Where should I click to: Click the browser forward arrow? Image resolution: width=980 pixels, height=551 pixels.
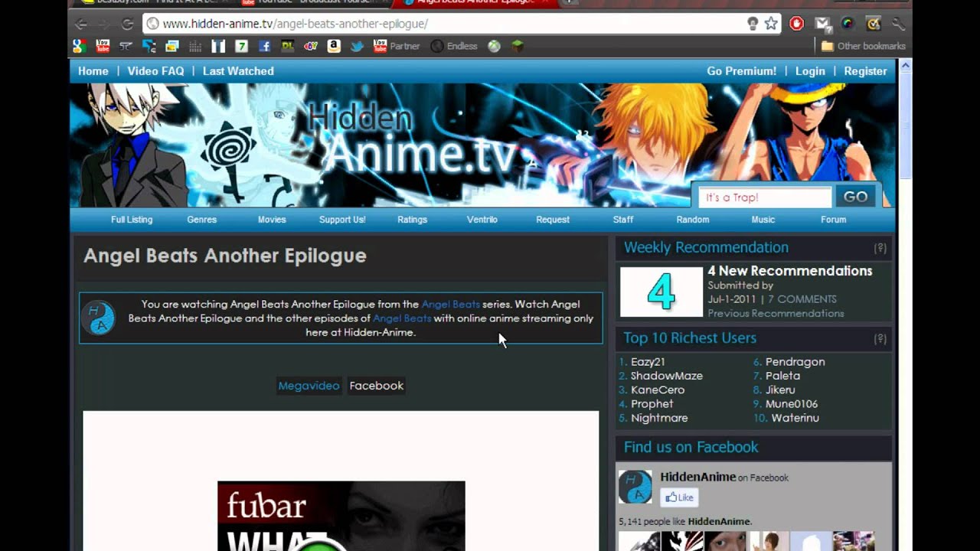click(103, 24)
